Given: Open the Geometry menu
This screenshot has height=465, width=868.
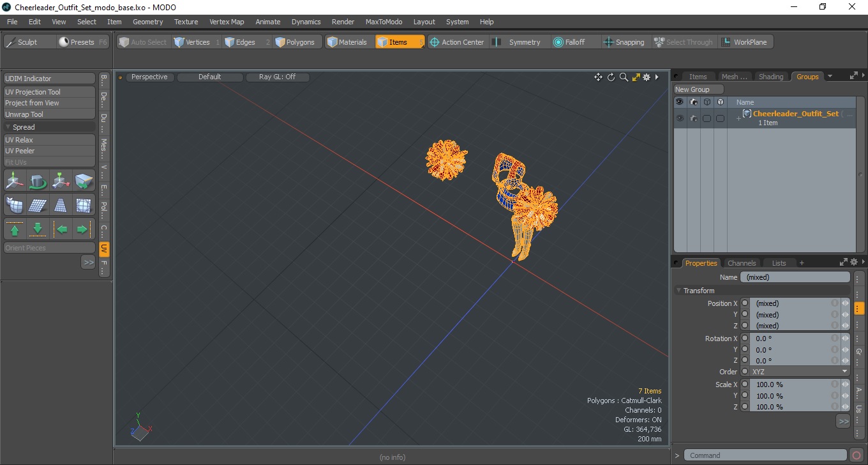Looking at the screenshot, I should click(x=148, y=22).
